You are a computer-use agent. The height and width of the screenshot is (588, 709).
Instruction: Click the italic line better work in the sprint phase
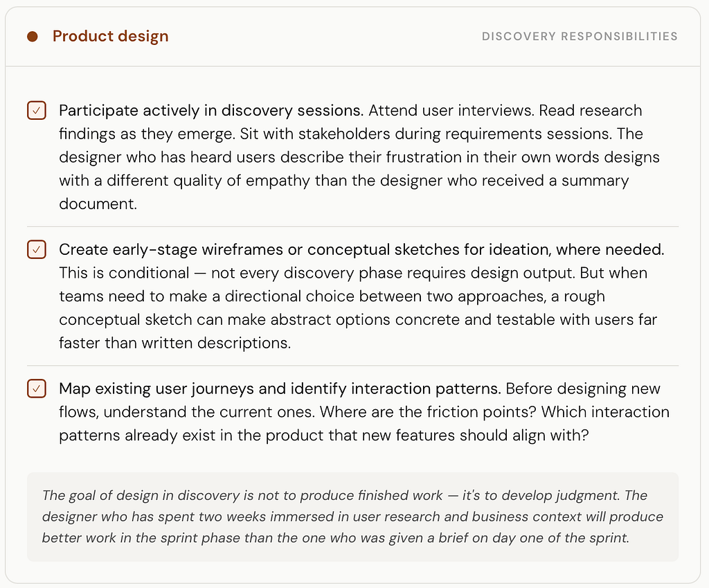[336, 538]
